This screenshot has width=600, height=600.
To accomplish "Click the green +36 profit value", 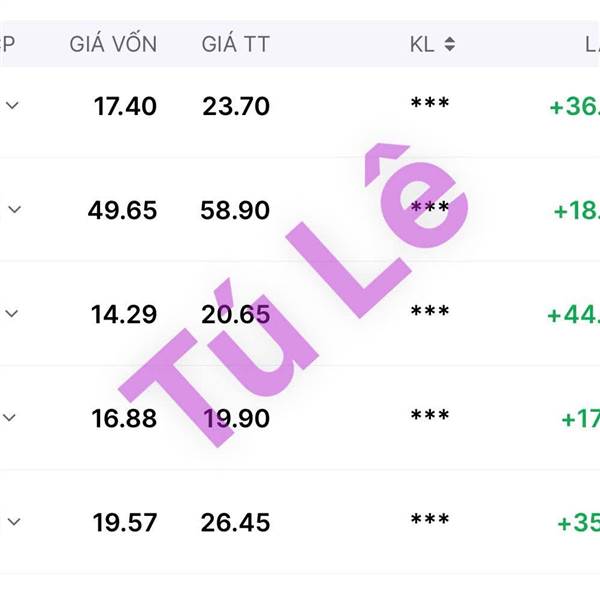I will coord(575,106).
